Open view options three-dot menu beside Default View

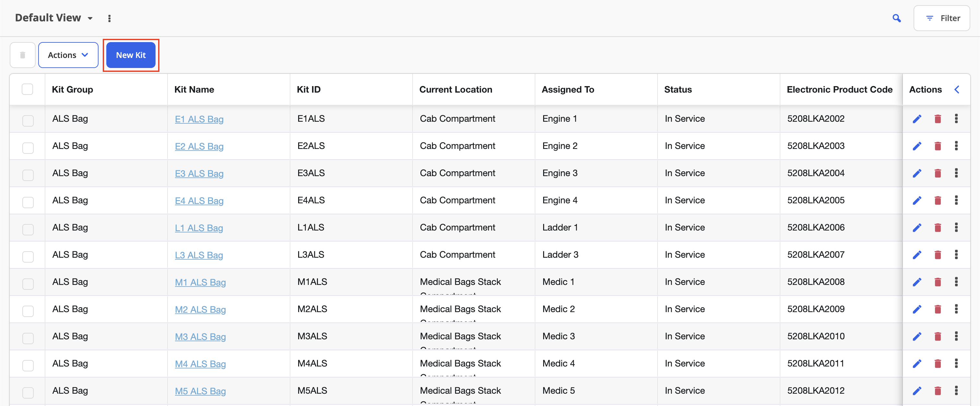(109, 18)
